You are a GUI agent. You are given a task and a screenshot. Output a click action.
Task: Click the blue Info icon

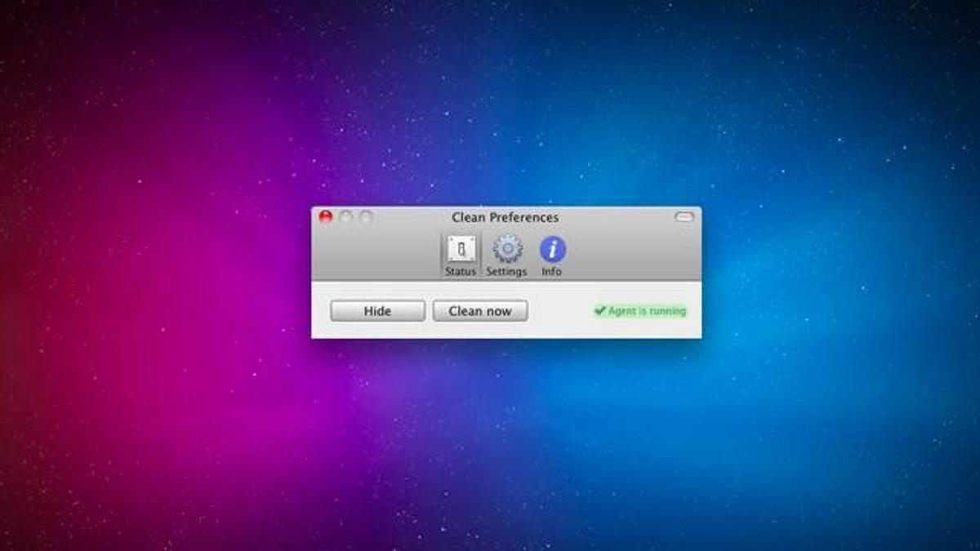click(552, 249)
